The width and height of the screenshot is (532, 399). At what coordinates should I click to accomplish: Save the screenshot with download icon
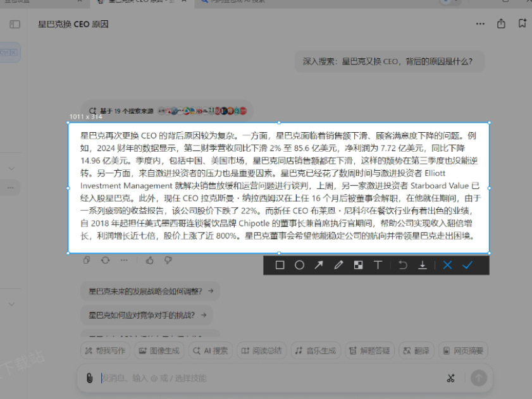coord(423,265)
